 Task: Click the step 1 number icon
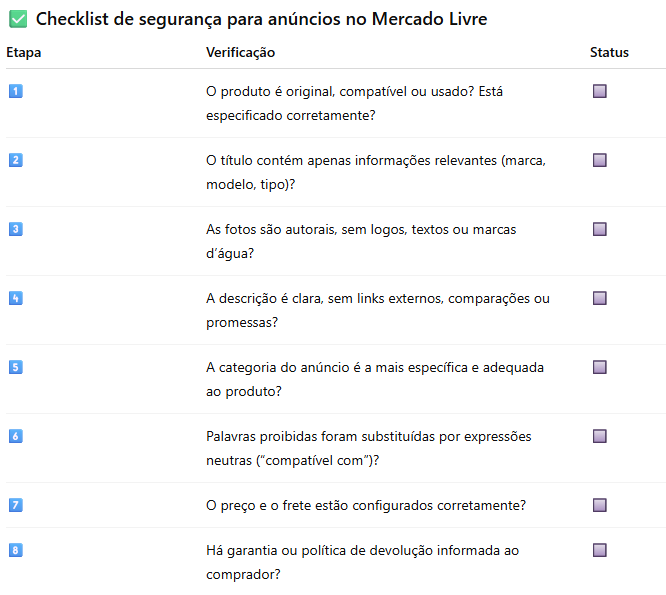pyautogui.click(x=15, y=91)
